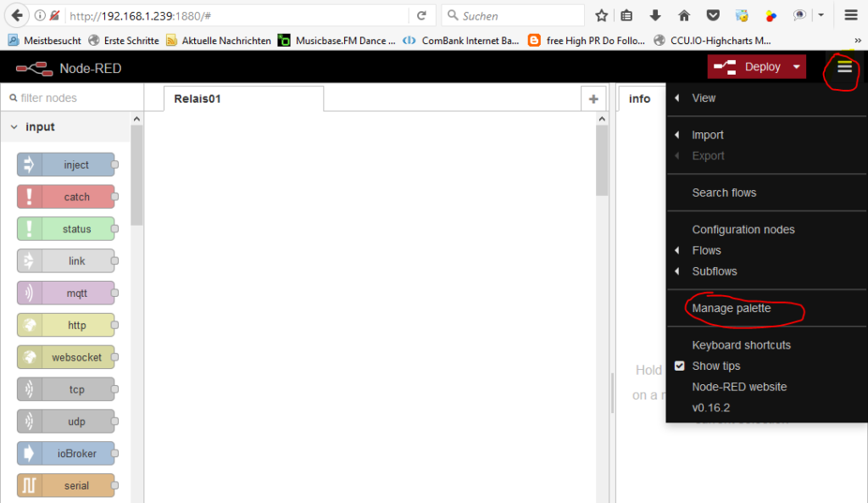Image resolution: width=868 pixels, height=503 pixels.
Task: Expand the View submenu
Action: pos(704,98)
